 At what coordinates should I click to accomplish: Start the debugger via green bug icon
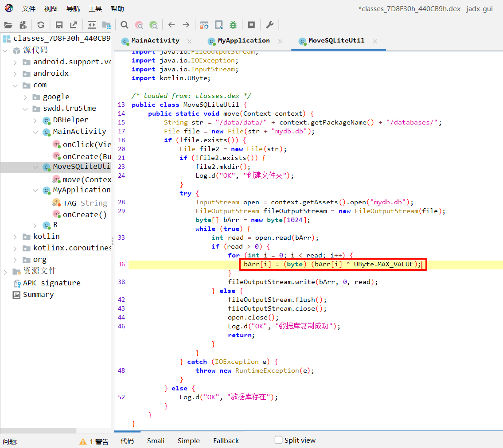click(x=233, y=25)
